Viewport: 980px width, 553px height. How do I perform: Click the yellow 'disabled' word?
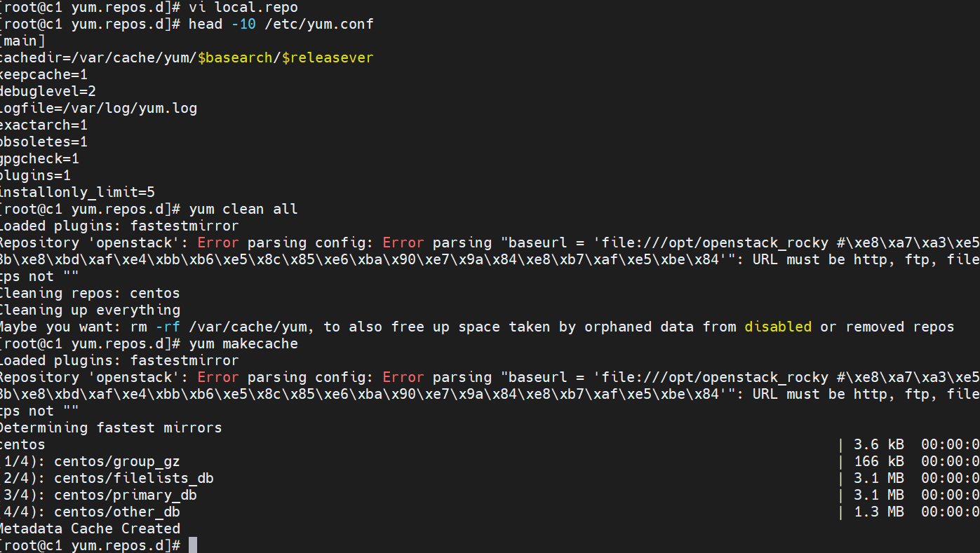(778, 327)
